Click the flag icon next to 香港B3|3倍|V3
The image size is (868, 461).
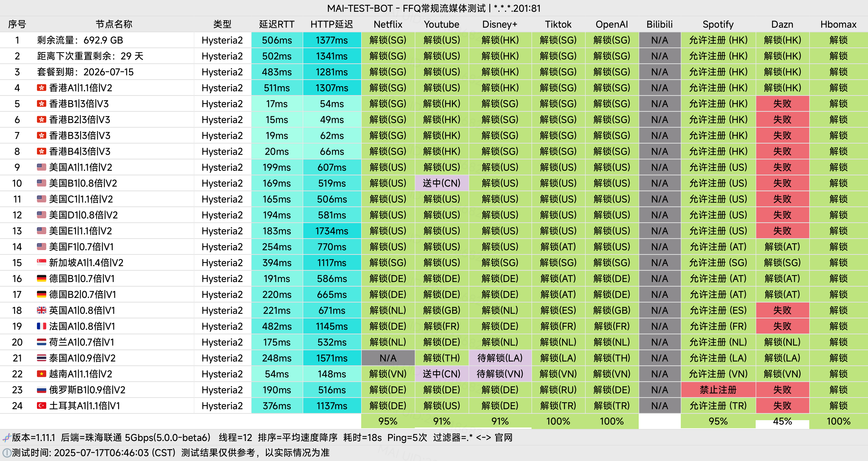(41, 135)
